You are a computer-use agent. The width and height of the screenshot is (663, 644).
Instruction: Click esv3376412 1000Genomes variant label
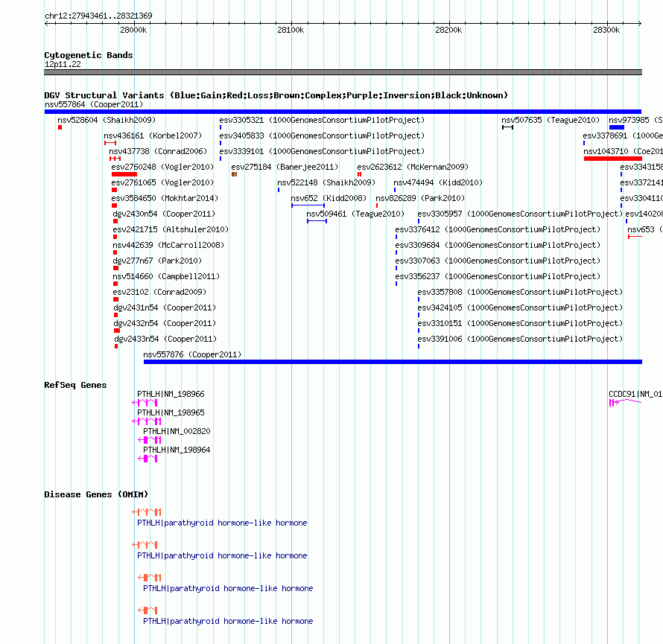tap(498, 229)
